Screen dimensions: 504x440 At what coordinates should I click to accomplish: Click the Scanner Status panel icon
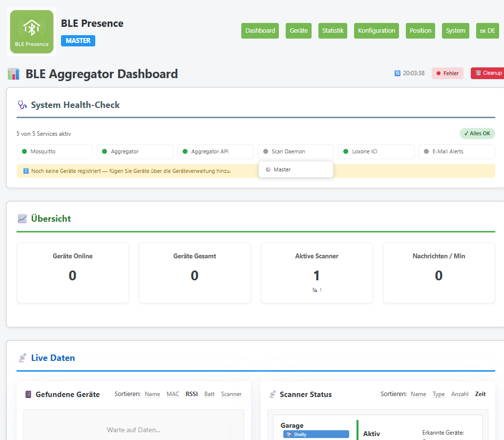click(x=273, y=395)
